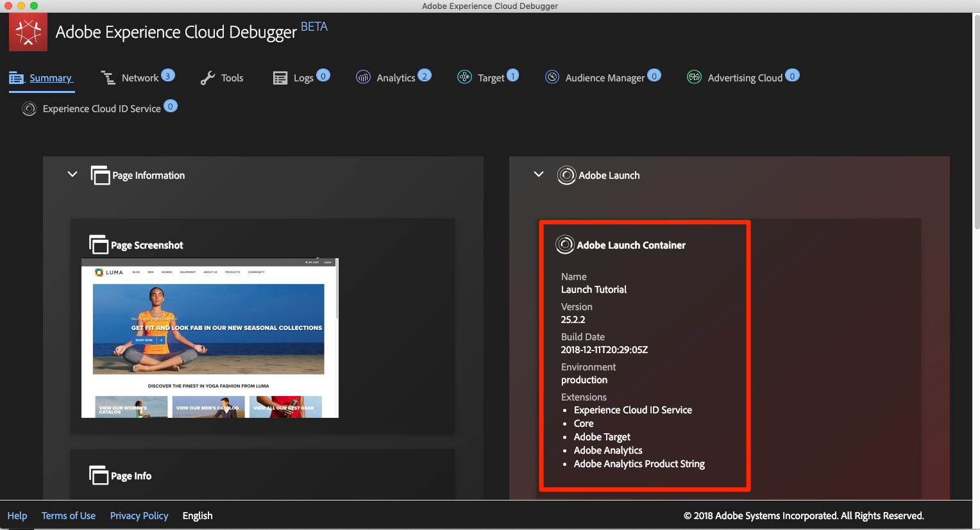Click the English language selector

198,516
